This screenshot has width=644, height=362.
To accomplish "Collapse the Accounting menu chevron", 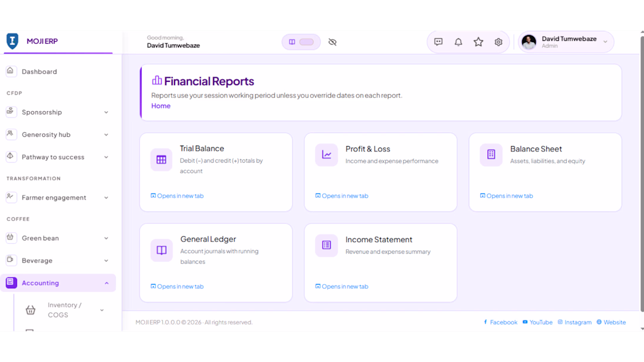I will click(x=107, y=283).
